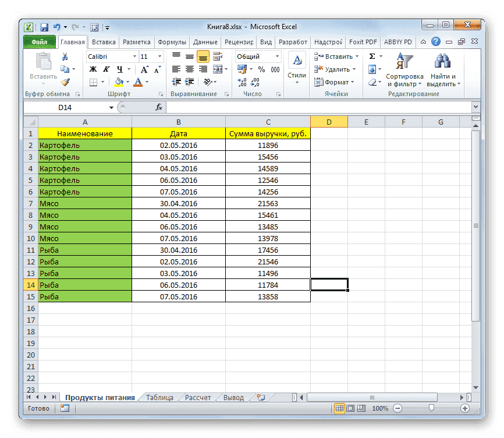The width and height of the screenshot is (504, 438).
Task: Open the Файл menu
Action: 40,41
